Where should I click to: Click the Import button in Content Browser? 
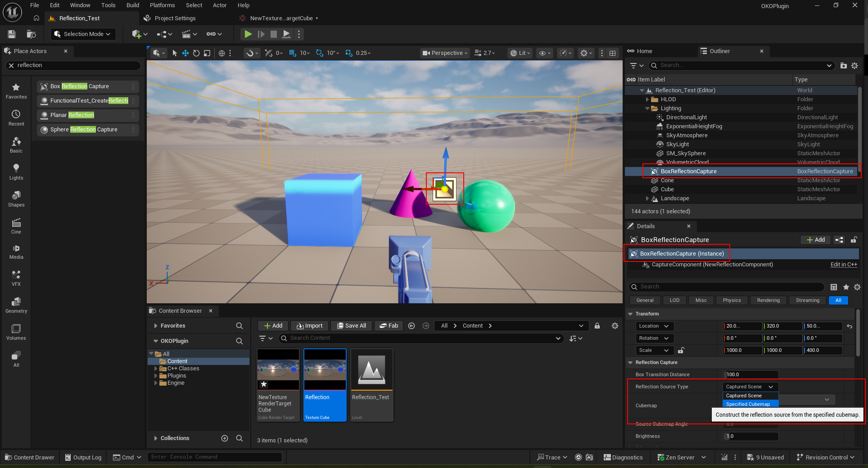(x=309, y=326)
